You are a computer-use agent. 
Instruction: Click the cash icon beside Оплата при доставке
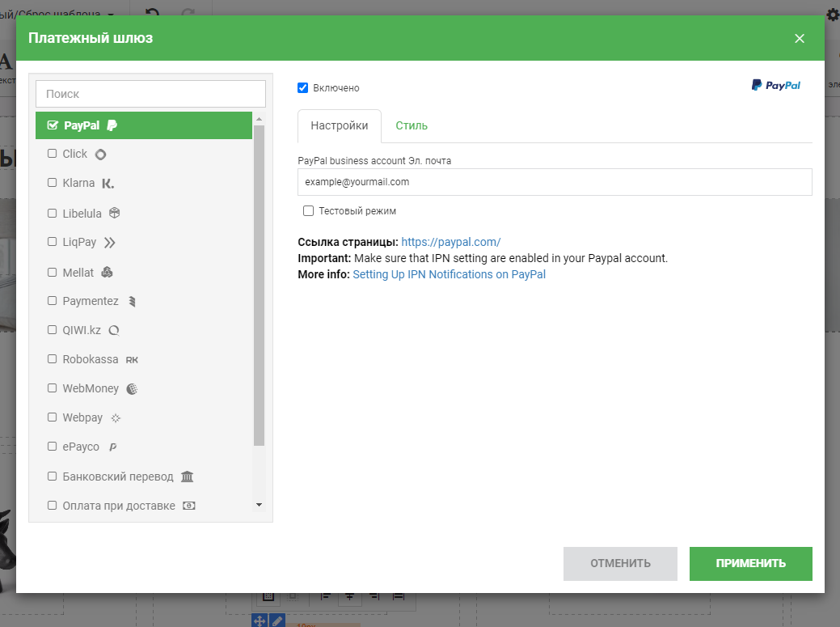point(188,506)
